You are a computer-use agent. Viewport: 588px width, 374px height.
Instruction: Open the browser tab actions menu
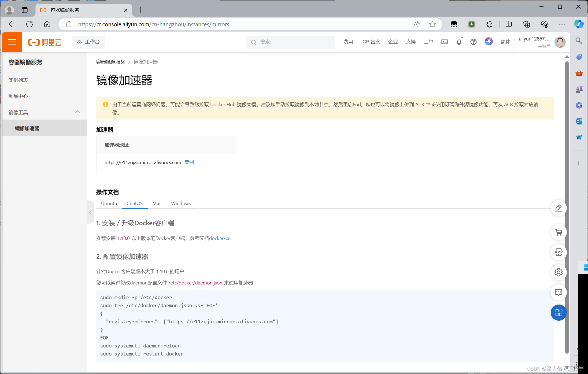25,10
